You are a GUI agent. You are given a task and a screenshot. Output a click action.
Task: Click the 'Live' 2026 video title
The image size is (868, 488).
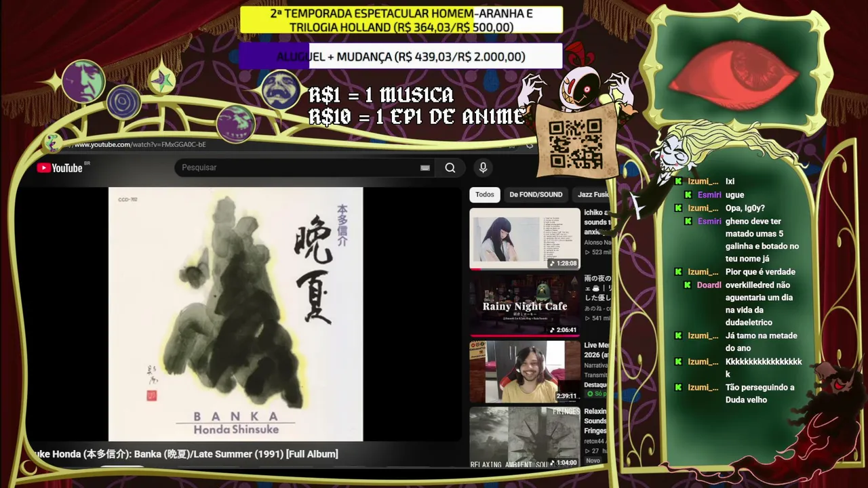coord(597,350)
